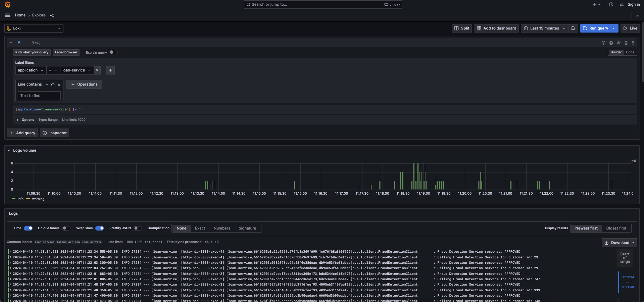This screenshot has height=302, width=644.
Task: Click the Split view button
Action: tap(462, 28)
